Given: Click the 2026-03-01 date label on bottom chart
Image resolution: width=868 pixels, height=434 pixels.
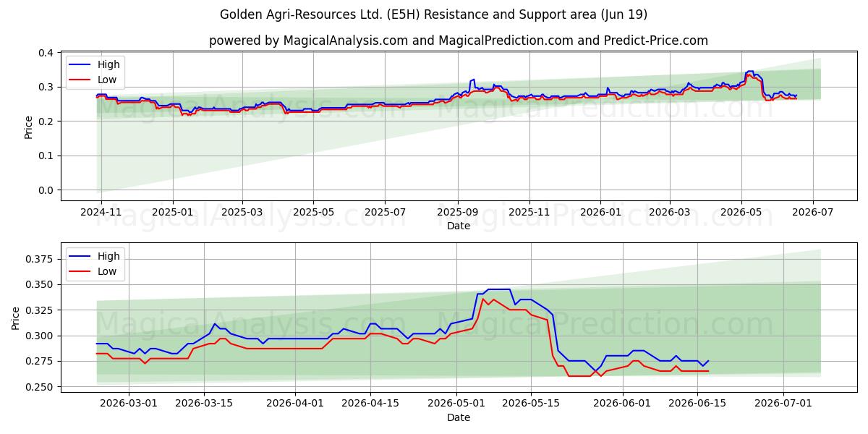Looking at the screenshot, I should (x=129, y=404).
